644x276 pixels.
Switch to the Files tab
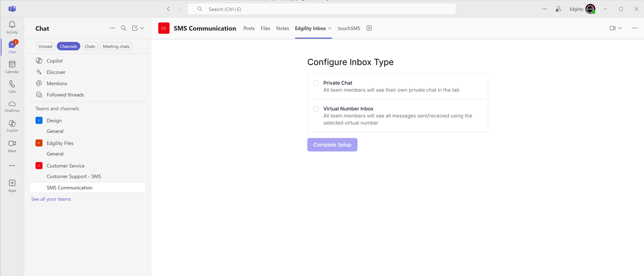tap(265, 28)
